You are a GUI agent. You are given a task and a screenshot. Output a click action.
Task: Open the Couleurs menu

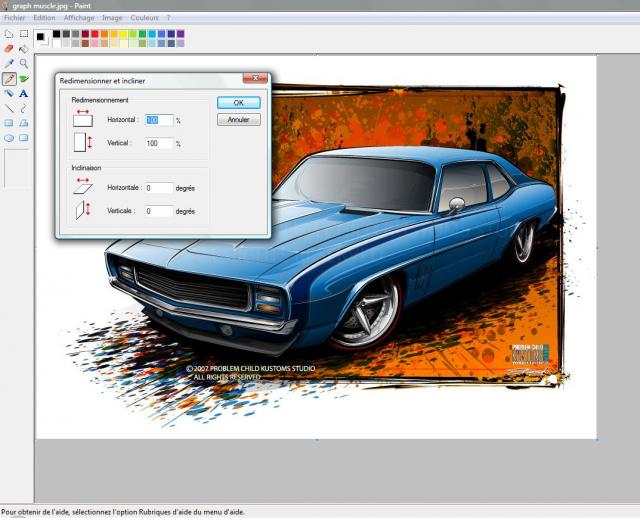[144, 18]
